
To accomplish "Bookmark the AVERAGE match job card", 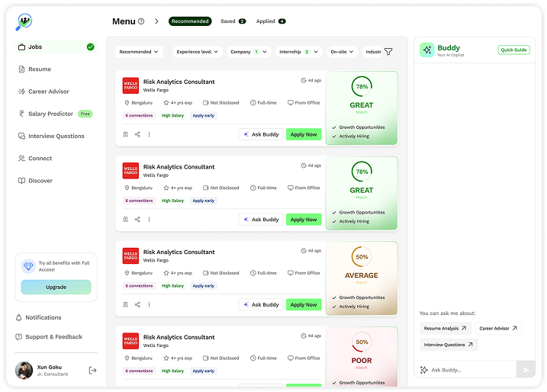I will (126, 304).
